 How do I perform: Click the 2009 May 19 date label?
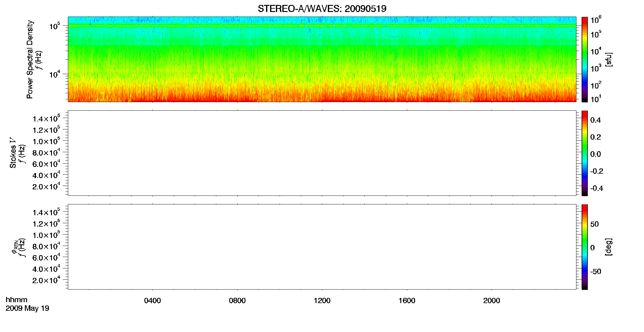click(27, 308)
